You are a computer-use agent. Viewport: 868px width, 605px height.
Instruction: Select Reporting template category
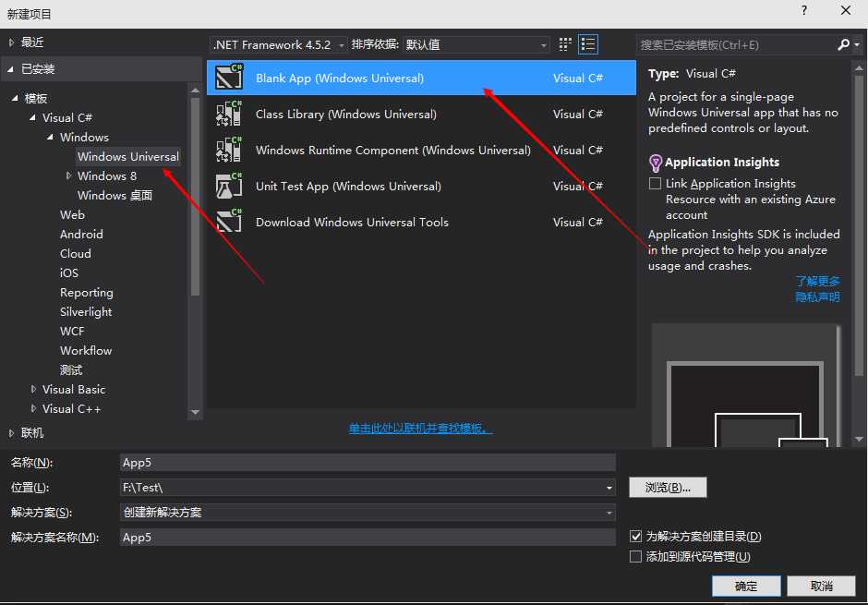pyautogui.click(x=87, y=292)
